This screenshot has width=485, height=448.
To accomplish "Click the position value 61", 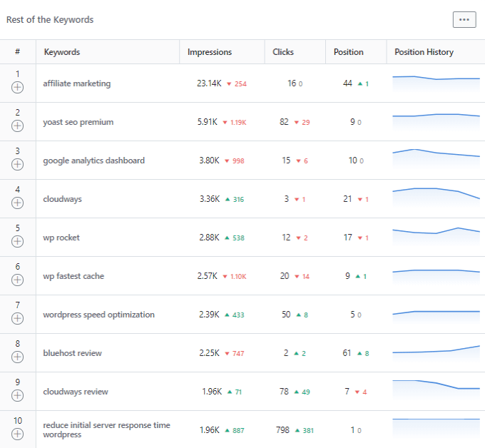I will [347, 353].
